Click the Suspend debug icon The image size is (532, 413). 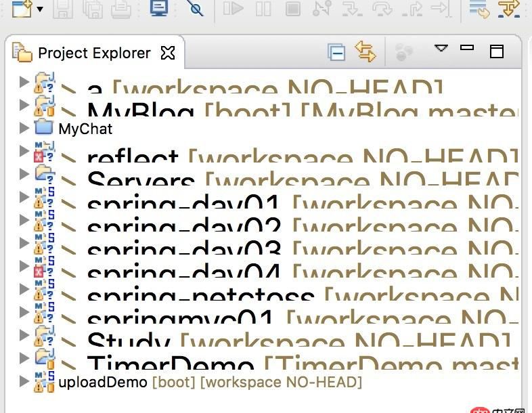point(263,9)
